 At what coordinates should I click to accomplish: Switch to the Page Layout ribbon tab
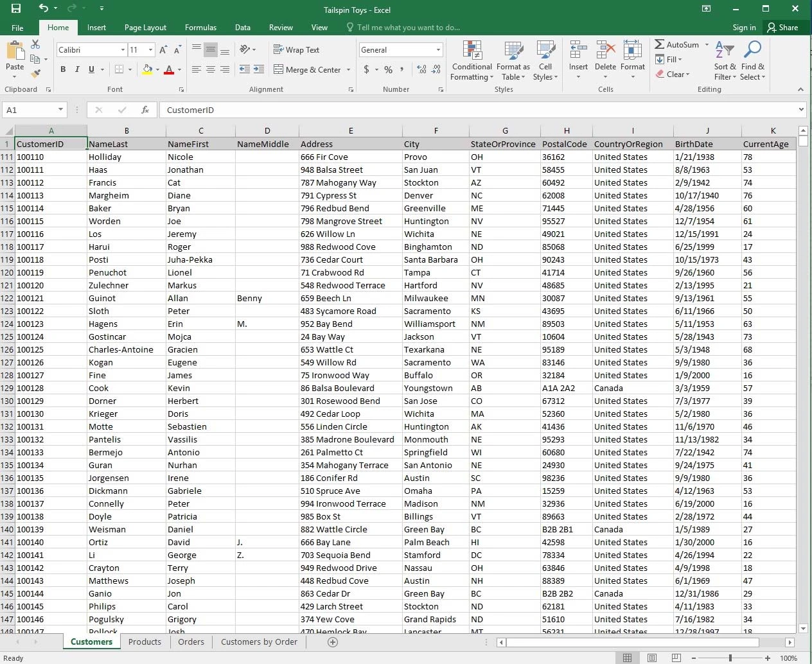145,28
